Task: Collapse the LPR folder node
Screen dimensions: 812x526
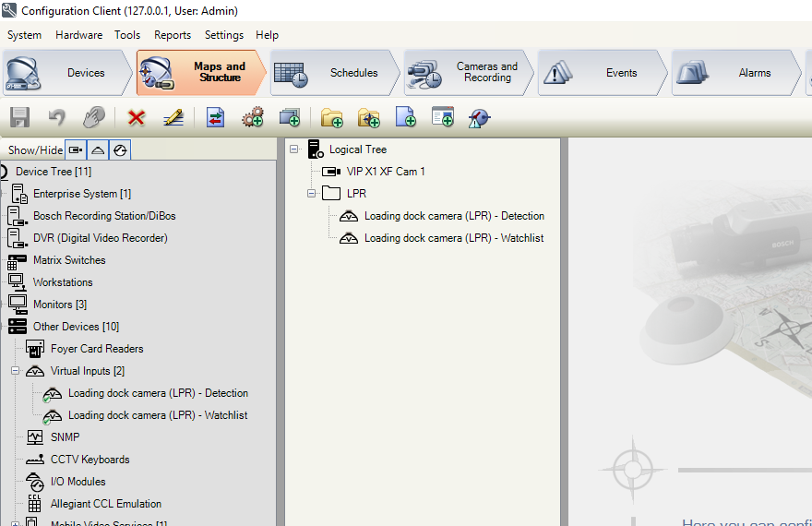Action: click(x=312, y=194)
